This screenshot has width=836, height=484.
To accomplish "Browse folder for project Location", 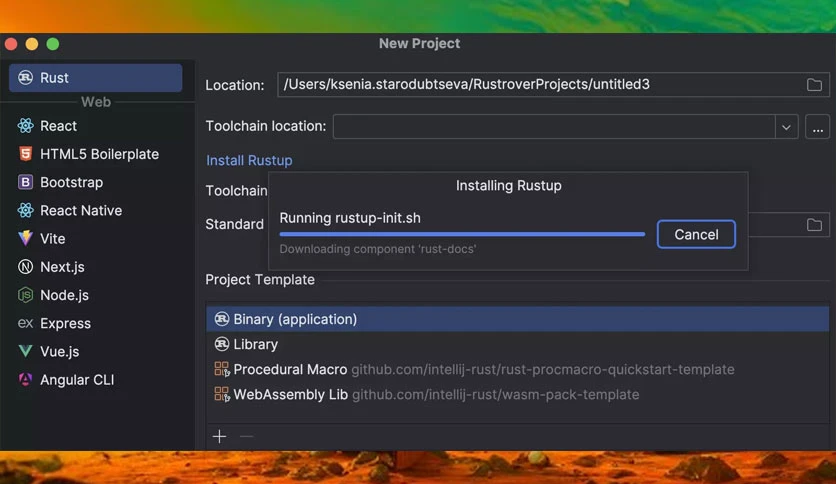I will pyautogui.click(x=814, y=85).
